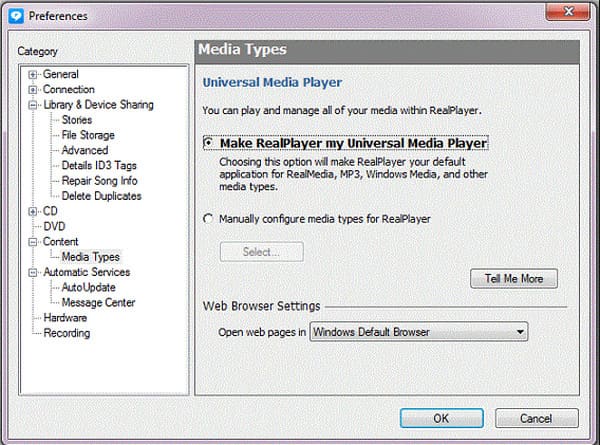Click the Open web pages in label
The height and width of the screenshot is (445, 600).
click(x=262, y=332)
